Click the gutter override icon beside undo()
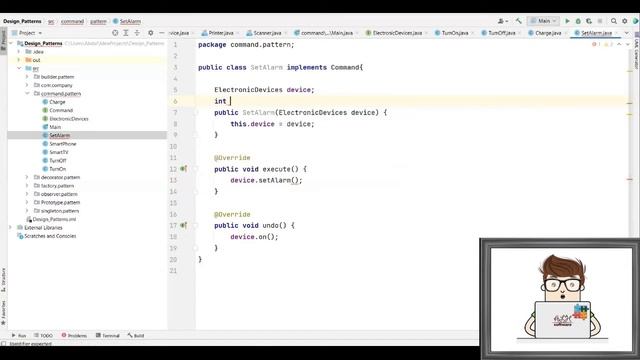This screenshot has width=640, height=360. tap(184, 225)
